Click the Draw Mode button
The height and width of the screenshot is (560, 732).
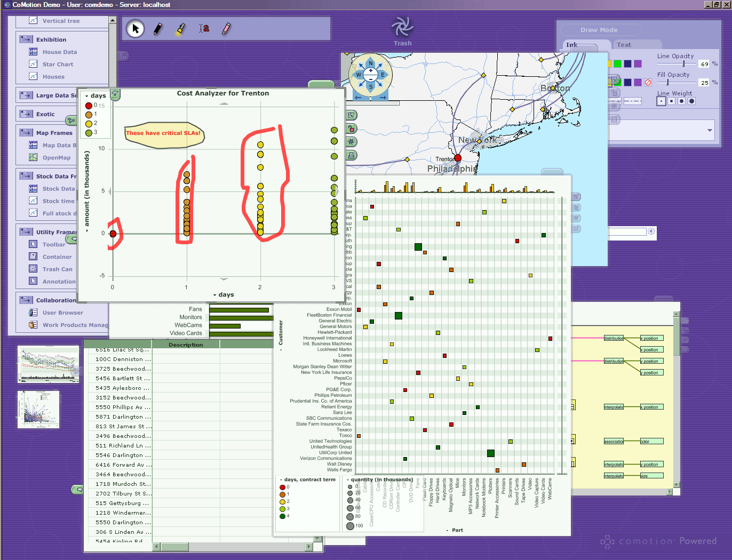(x=599, y=30)
